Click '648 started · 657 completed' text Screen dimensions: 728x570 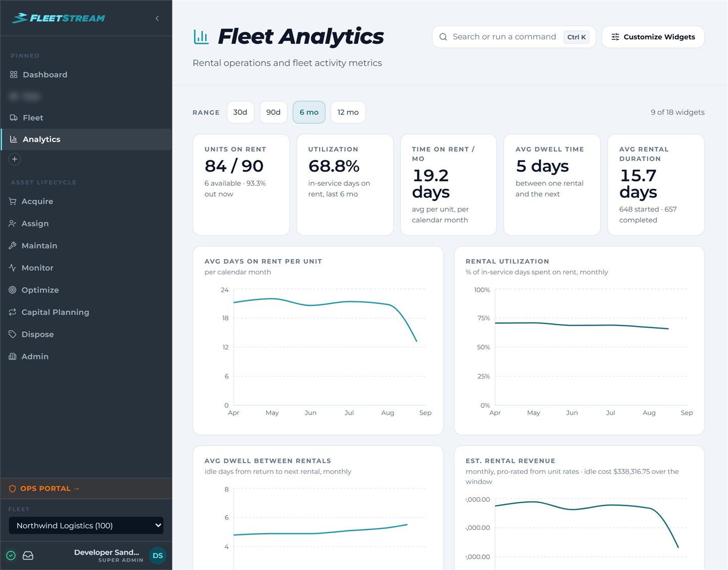[648, 214]
